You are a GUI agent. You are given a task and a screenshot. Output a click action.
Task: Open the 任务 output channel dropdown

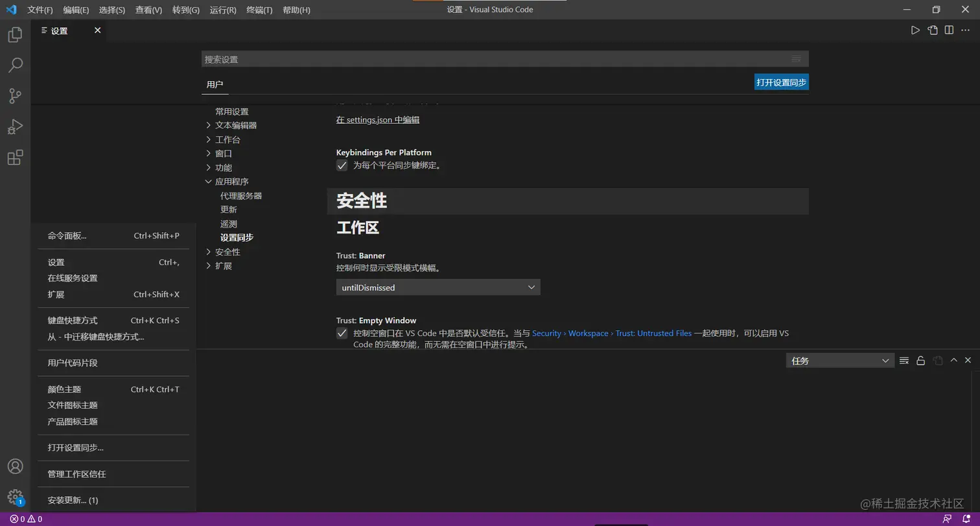[840, 361]
